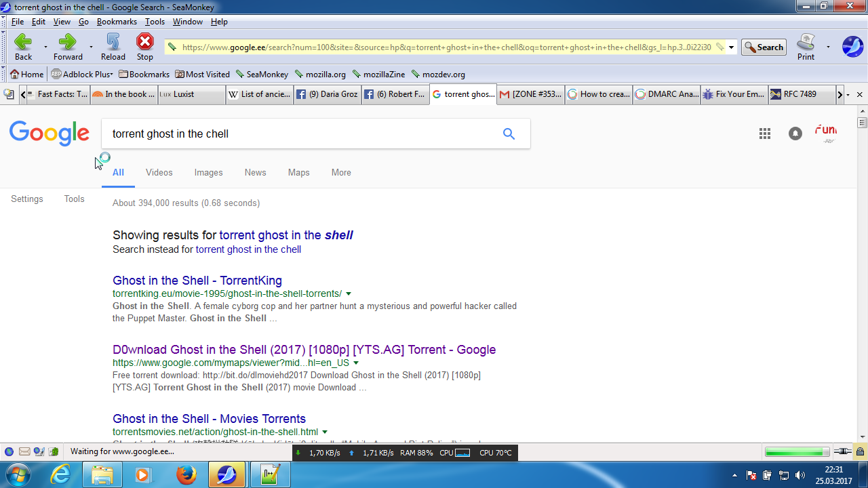Viewport: 868px width, 488px height.
Task: Expand options for the torrentking.eu result
Action: click(x=349, y=294)
